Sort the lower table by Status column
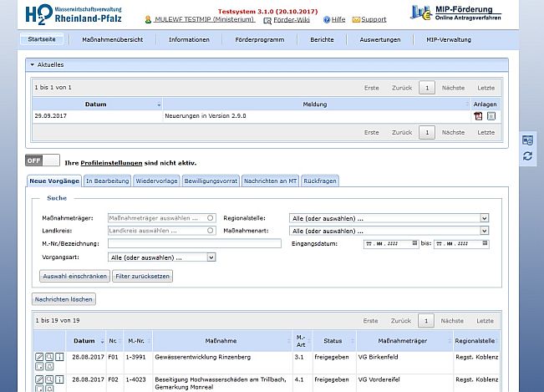The width and height of the screenshot is (544, 392). [353, 341]
